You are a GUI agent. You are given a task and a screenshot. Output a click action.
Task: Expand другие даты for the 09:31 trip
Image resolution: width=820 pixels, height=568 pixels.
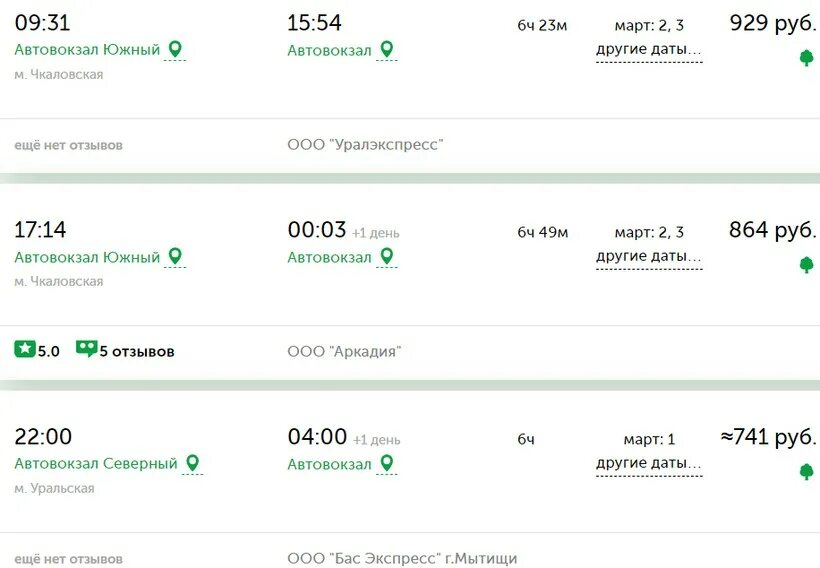649,50
